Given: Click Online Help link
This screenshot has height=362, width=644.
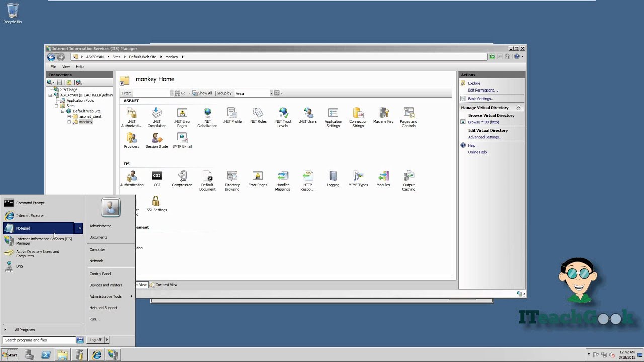Looking at the screenshot, I should coord(477,152).
